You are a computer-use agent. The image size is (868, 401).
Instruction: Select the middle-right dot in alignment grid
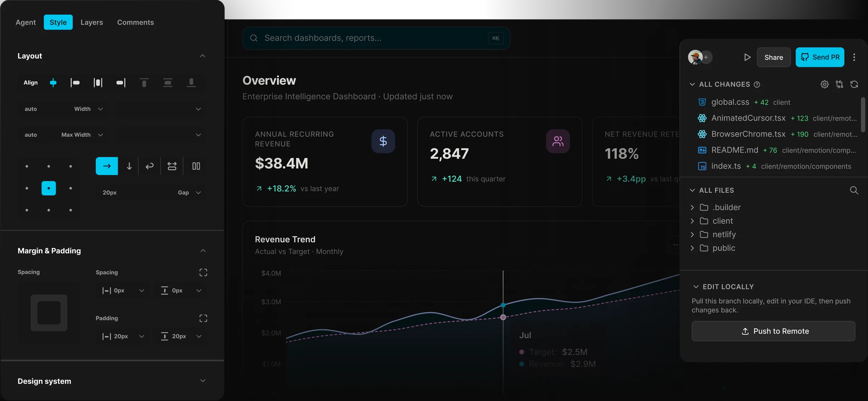[71, 188]
